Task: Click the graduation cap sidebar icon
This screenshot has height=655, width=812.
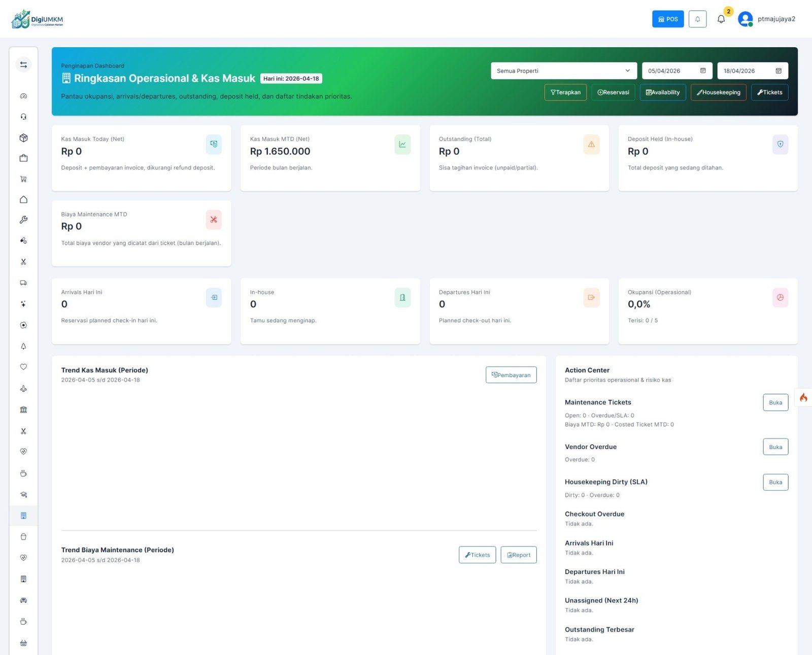Action: [x=23, y=495]
